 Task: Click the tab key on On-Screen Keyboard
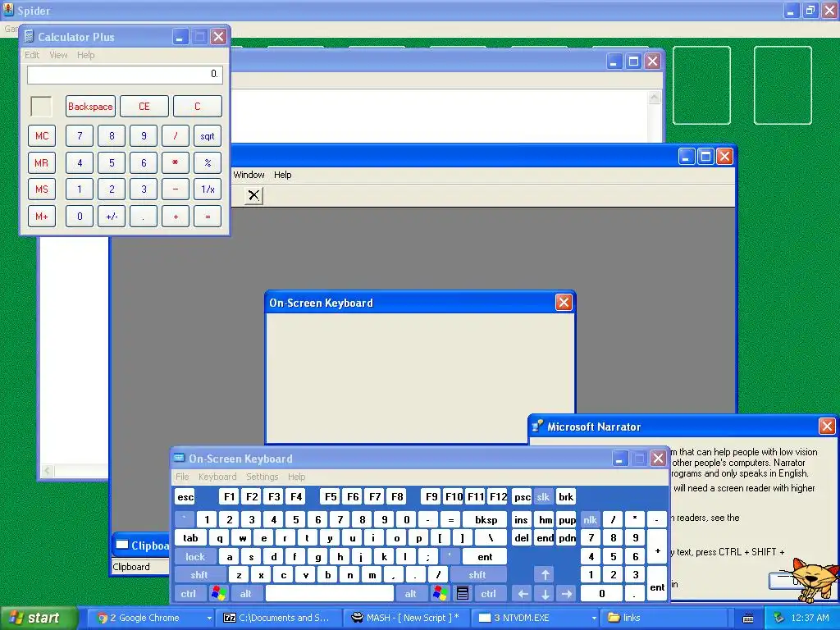click(x=190, y=538)
